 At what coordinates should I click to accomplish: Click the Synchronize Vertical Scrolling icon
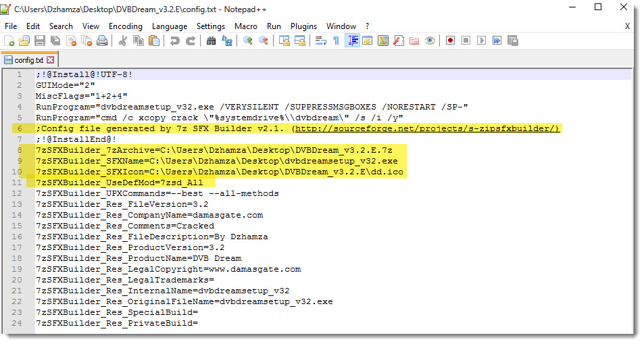pyautogui.click(x=284, y=41)
